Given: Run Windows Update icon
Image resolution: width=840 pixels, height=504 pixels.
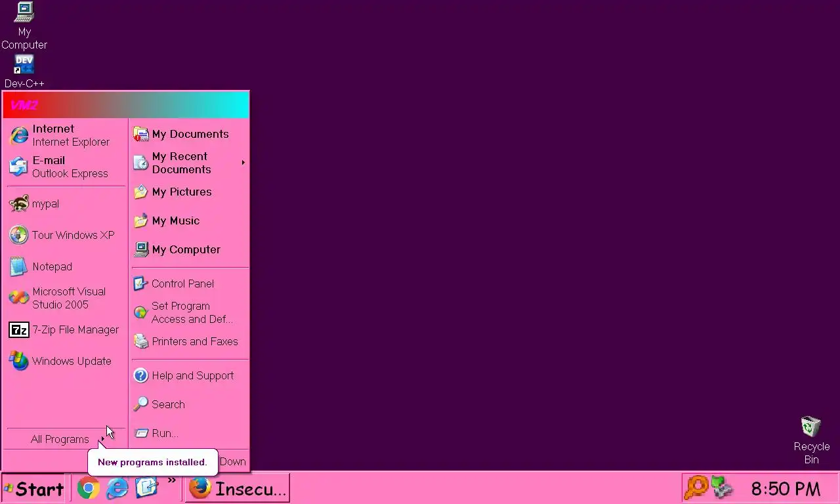Looking at the screenshot, I should (x=19, y=361).
